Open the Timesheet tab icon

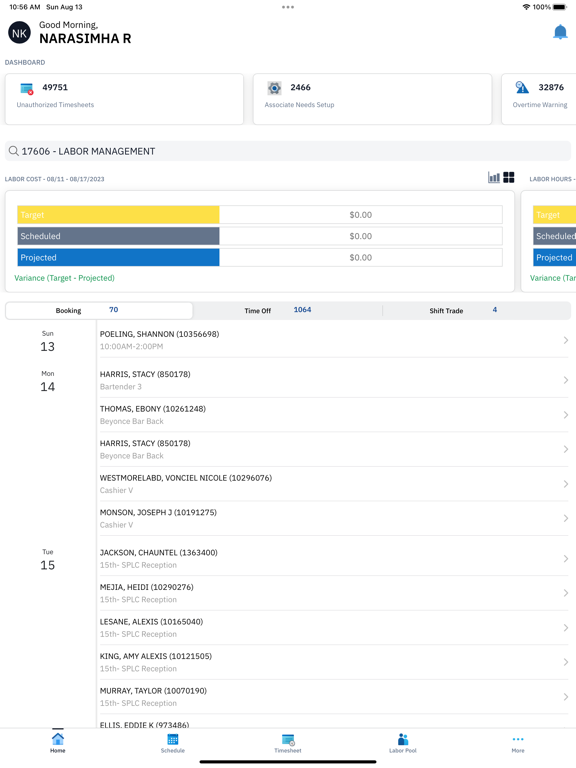(288, 742)
